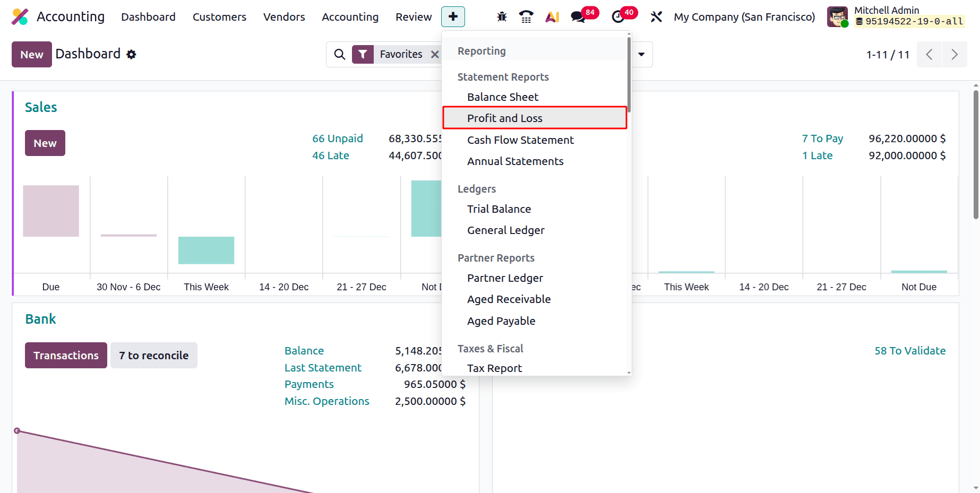Open the debug/bug tools icon

point(501,16)
